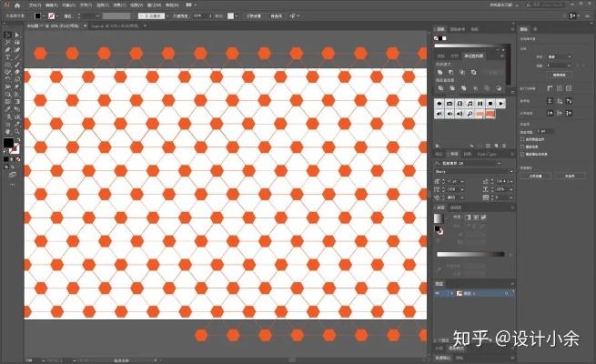
Task: Click trash icon at symbols panel bottom
Action: click(x=504, y=146)
